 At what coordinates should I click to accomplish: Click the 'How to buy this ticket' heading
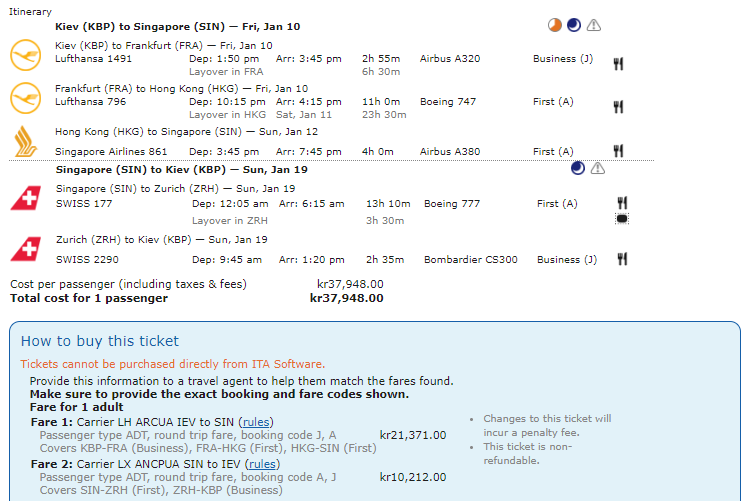click(x=100, y=341)
